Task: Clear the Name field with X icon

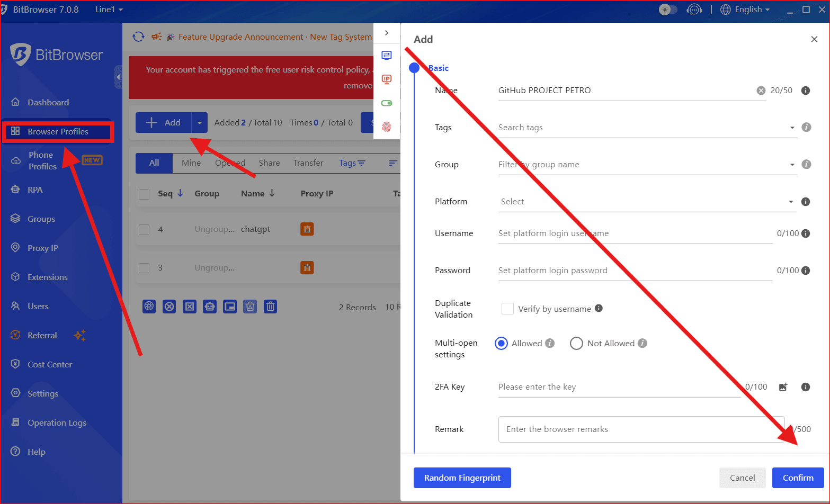Action: coord(761,91)
